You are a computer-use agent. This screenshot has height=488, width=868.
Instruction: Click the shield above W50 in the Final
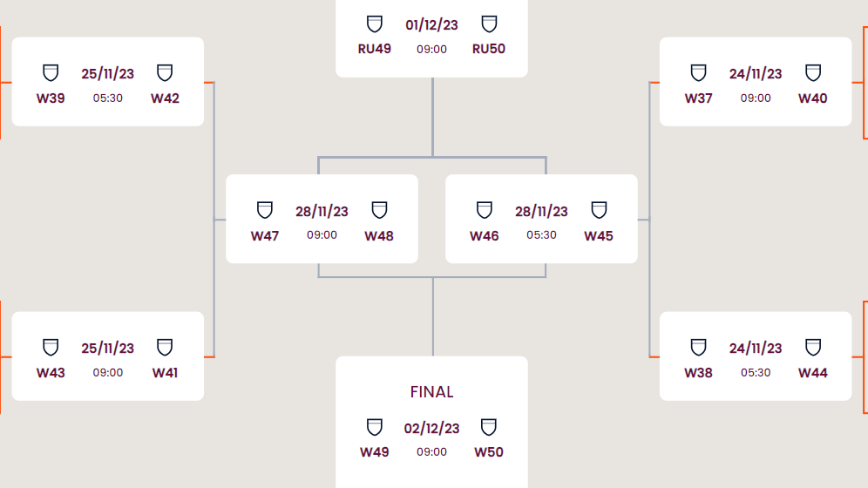coord(489,426)
